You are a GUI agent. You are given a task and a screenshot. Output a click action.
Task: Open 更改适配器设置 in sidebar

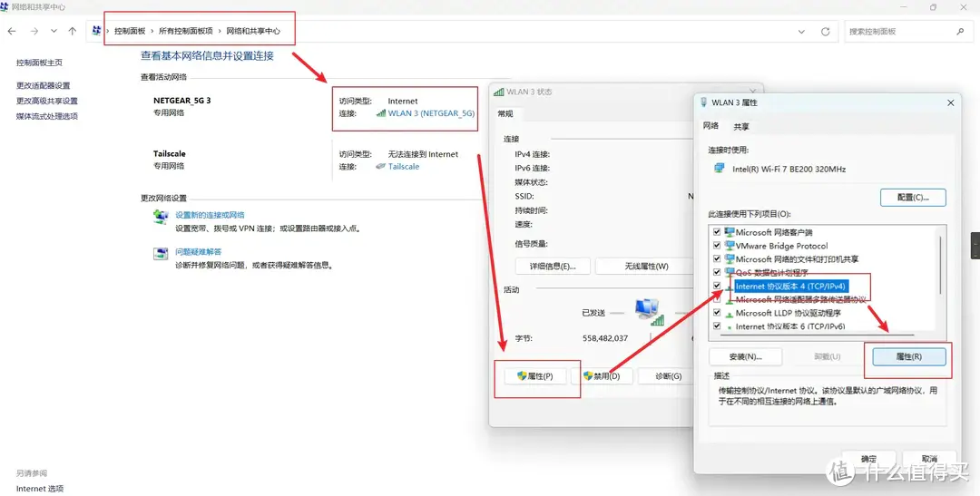click(44, 85)
